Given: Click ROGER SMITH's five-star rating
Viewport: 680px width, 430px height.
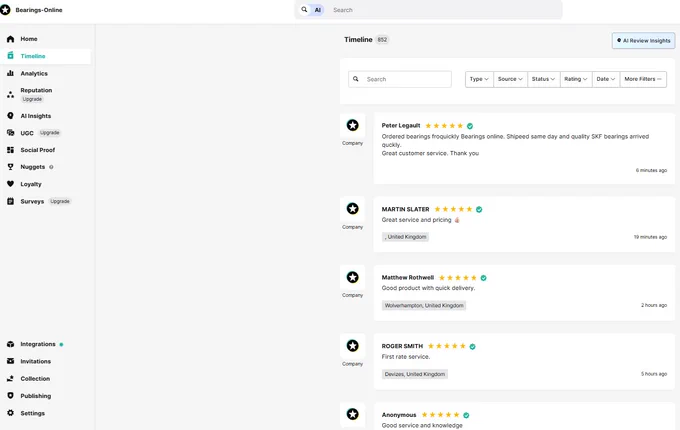Looking at the screenshot, I should [x=447, y=346].
